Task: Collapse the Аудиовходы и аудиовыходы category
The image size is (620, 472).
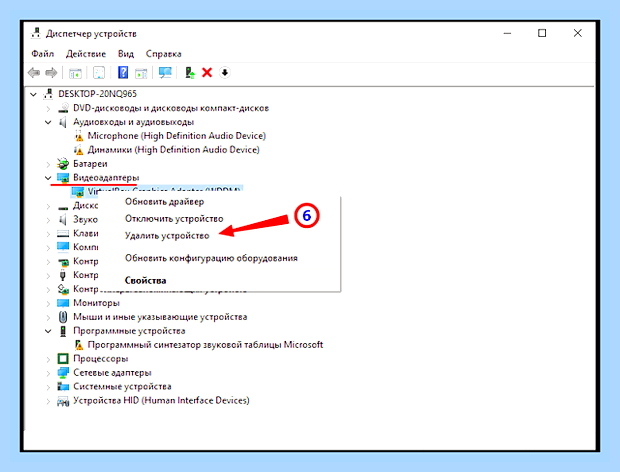Action: [48, 122]
